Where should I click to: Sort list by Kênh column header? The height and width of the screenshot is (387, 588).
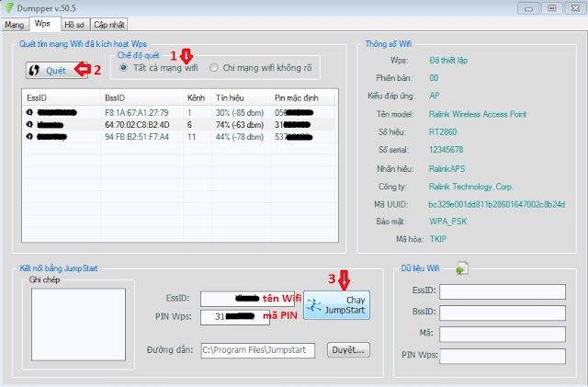tap(198, 98)
